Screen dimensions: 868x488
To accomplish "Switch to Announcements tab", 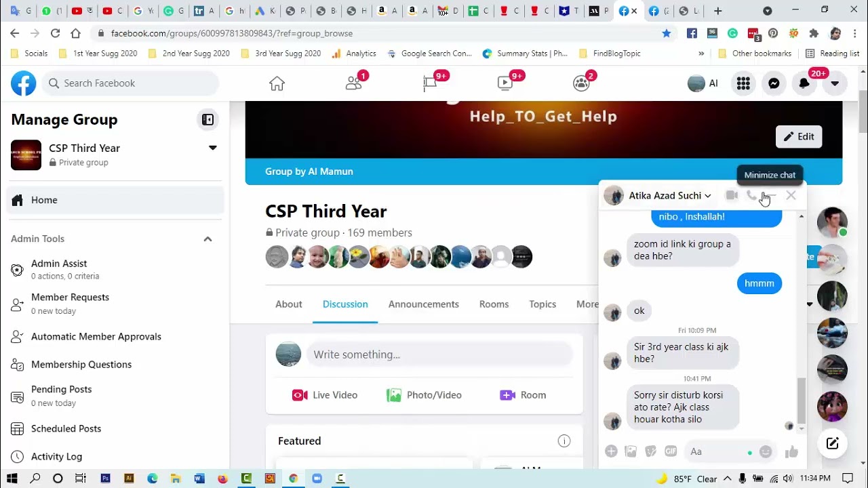I will click(x=424, y=304).
